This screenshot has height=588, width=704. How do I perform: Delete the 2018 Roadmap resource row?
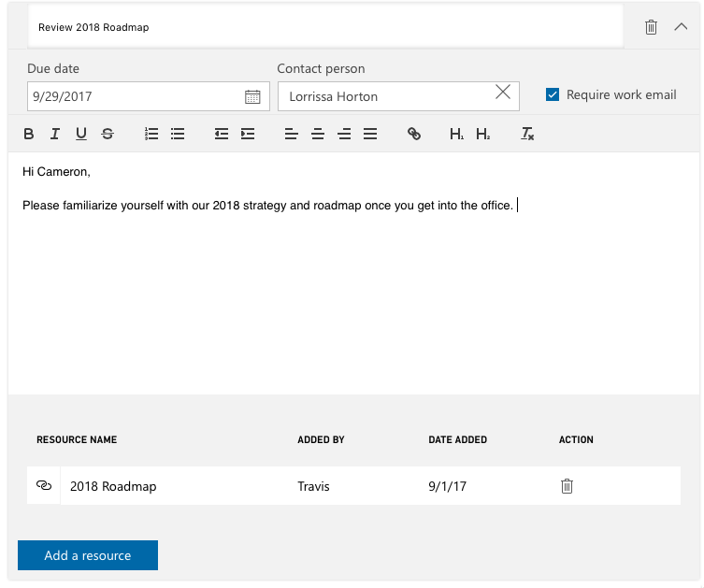pos(567,486)
